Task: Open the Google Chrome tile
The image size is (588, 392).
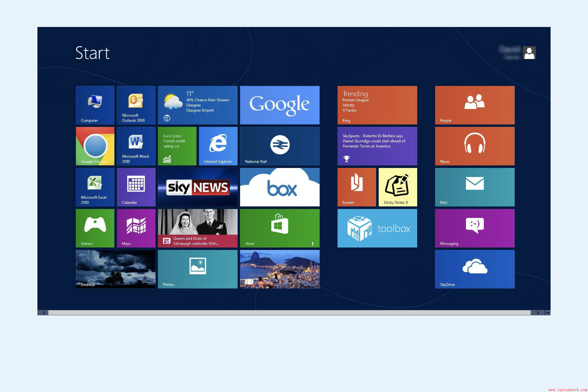Action: (95, 146)
